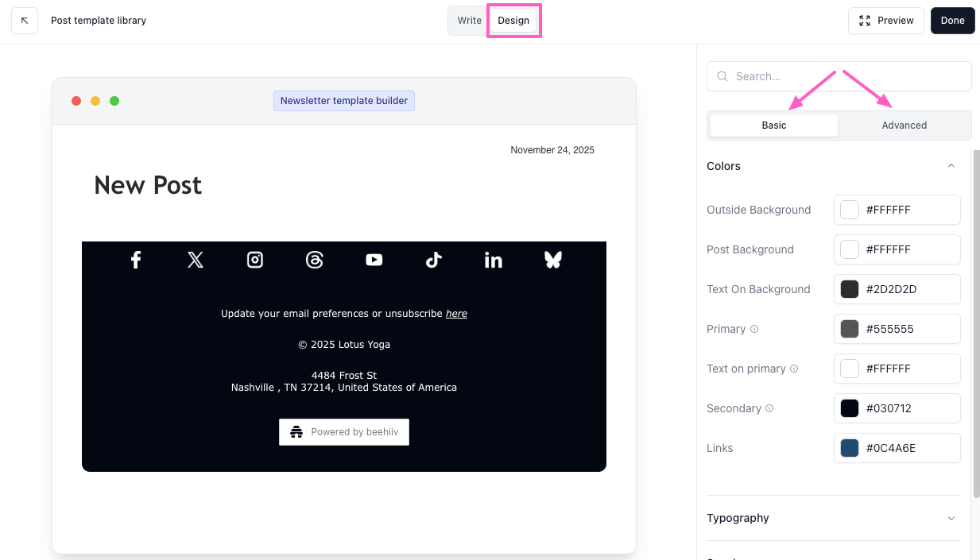Click the Search input field
The width and height of the screenshot is (980, 560).
(839, 76)
